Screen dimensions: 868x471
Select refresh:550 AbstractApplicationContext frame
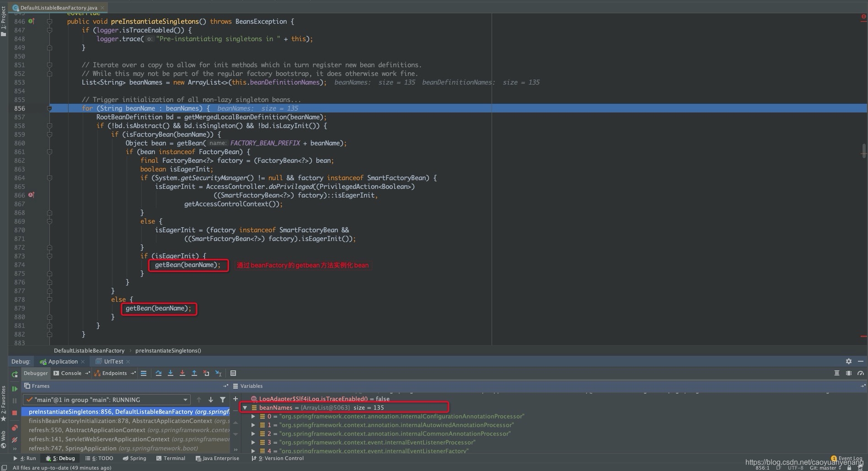point(129,430)
